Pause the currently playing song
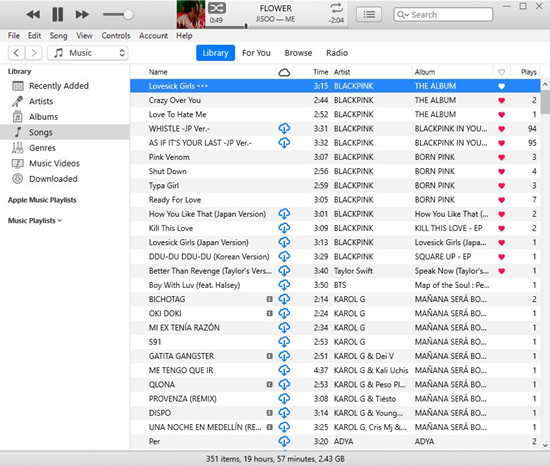 (x=58, y=15)
